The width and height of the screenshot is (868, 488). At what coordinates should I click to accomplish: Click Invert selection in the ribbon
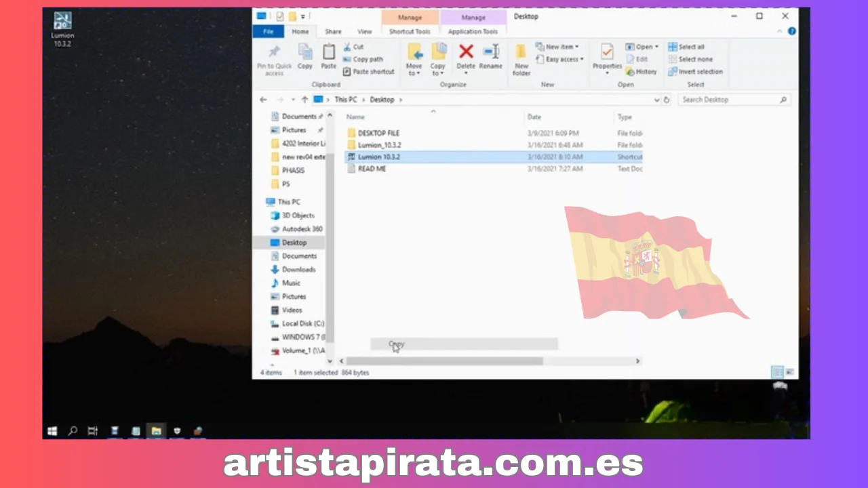pos(695,71)
